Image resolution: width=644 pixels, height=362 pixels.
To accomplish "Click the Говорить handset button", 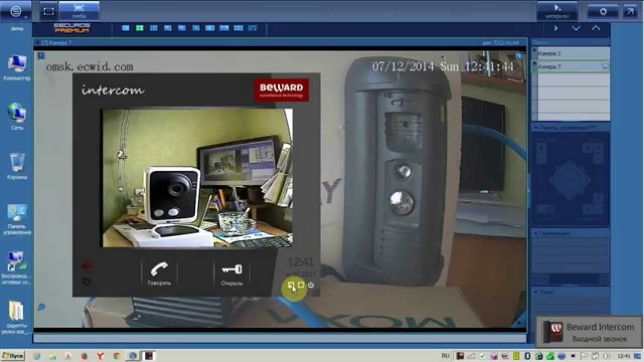I will click(159, 274).
